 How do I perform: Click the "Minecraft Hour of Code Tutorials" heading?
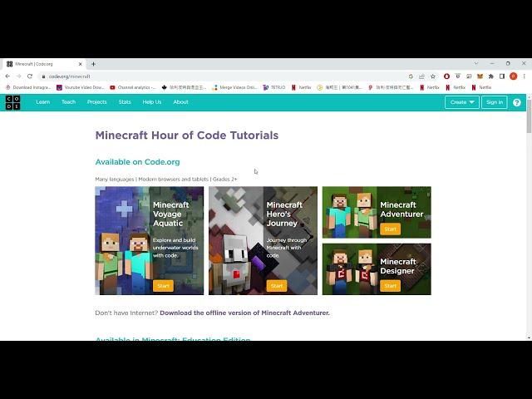pos(187,135)
